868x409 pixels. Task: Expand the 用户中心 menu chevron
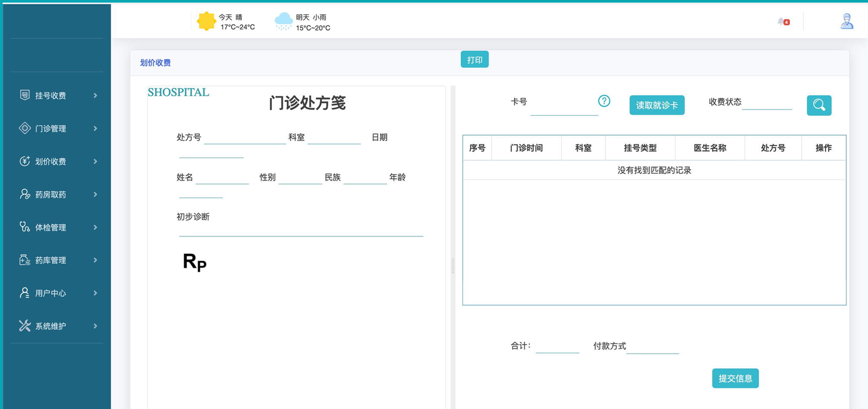tap(95, 293)
